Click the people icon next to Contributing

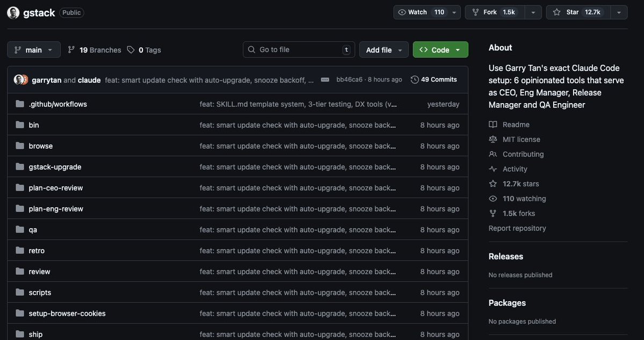tap(493, 154)
